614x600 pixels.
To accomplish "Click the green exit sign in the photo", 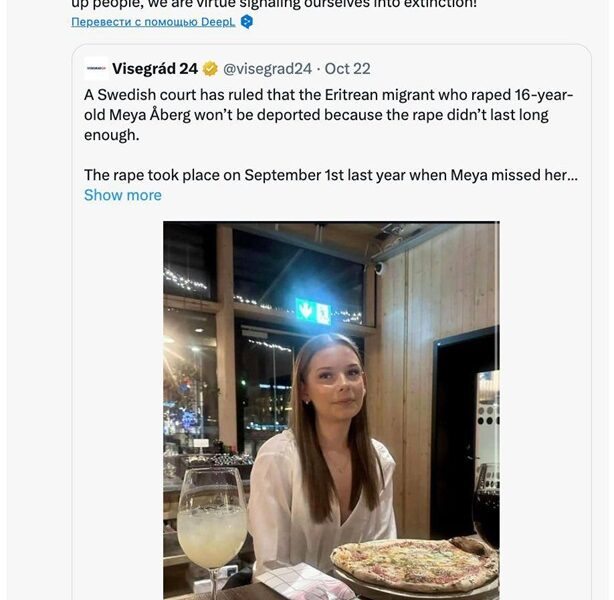I will 312,311.
